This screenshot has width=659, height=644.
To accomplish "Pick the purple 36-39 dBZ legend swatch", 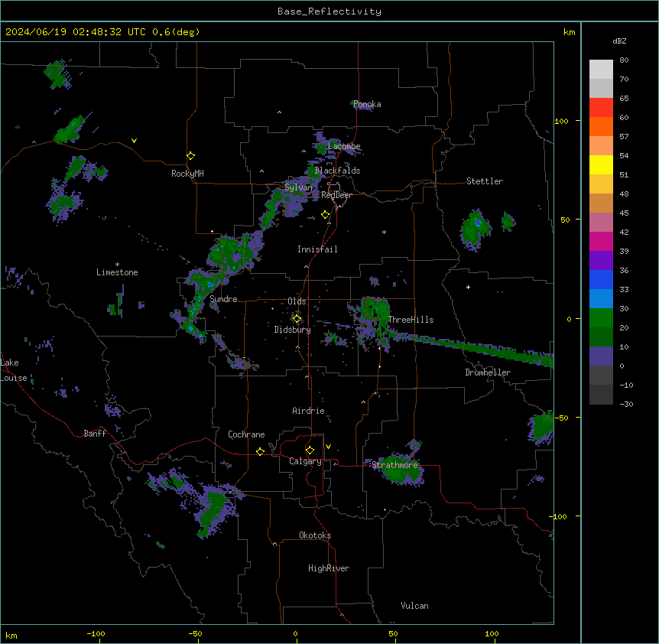I will 601,261.
